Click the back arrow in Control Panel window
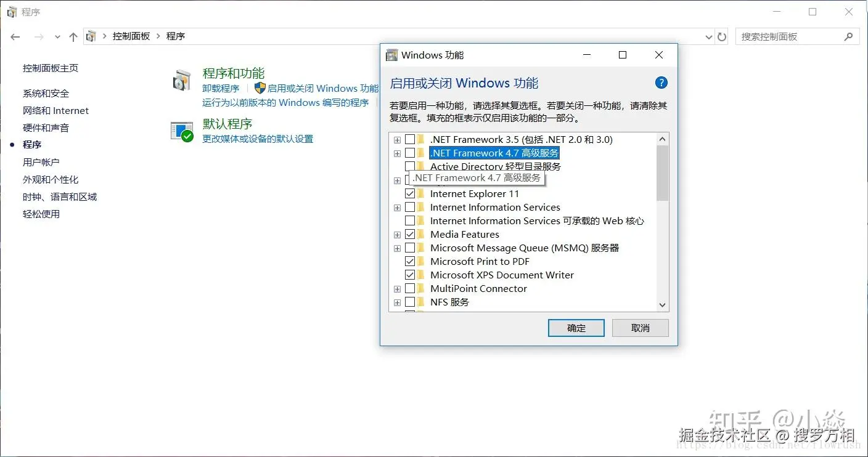 pyautogui.click(x=15, y=37)
